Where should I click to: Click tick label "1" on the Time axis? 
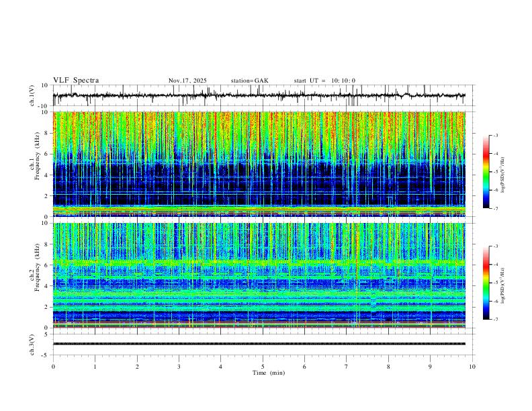(x=95, y=367)
